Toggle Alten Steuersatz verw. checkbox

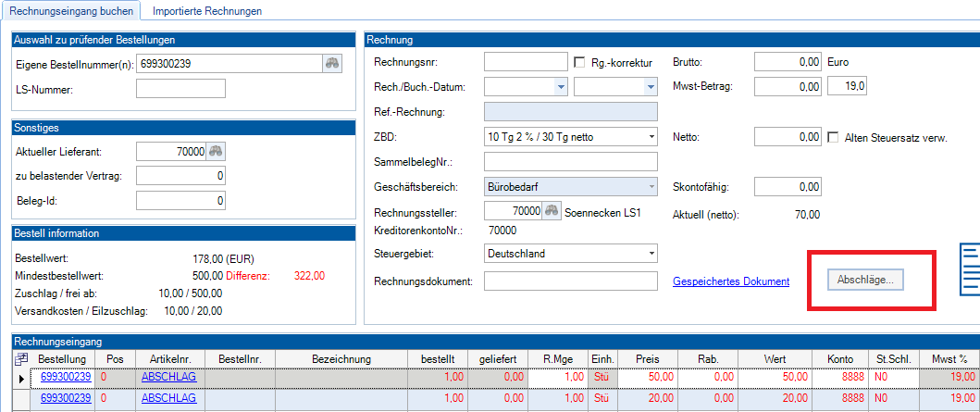click(x=832, y=137)
